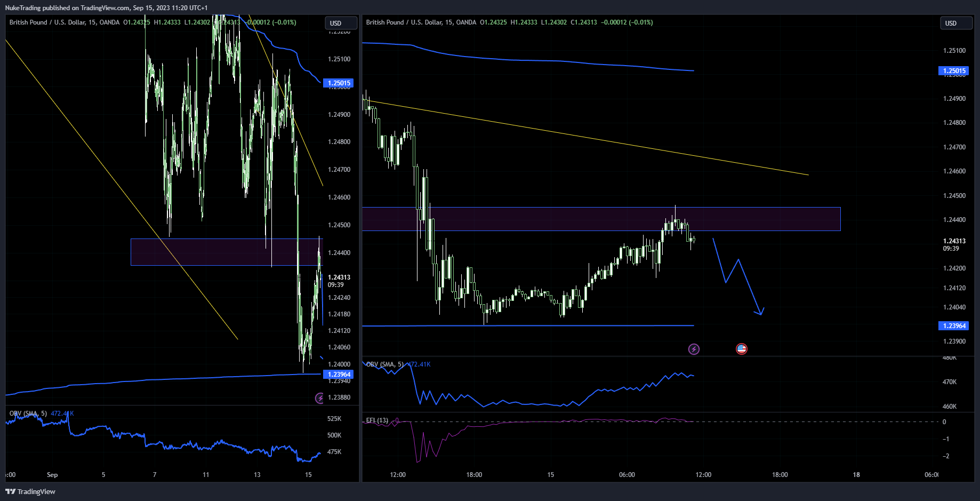Select the EFI (13) indicator legend
This screenshot has height=501, width=980.
(377, 420)
